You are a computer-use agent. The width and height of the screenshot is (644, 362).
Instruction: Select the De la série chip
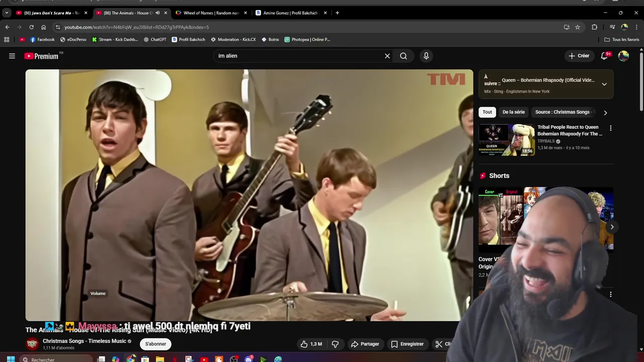tap(513, 112)
